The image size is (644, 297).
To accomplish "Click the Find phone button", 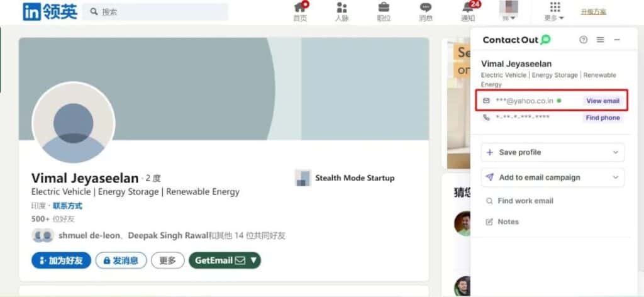I will [602, 118].
